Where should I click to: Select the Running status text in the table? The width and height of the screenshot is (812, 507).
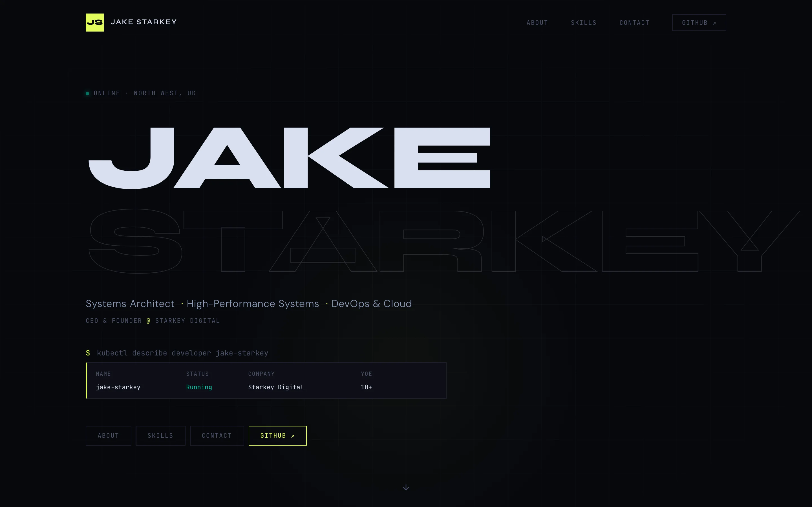199,387
